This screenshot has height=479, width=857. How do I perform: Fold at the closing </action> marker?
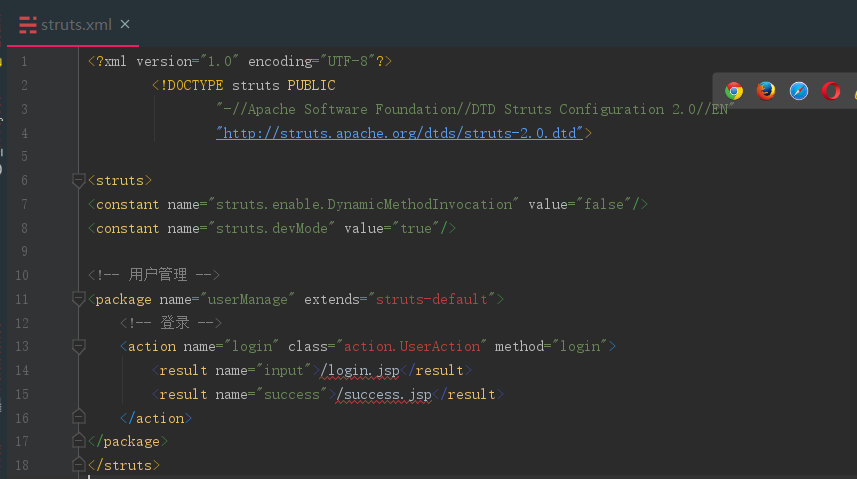pyautogui.click(x=78, y=417)
